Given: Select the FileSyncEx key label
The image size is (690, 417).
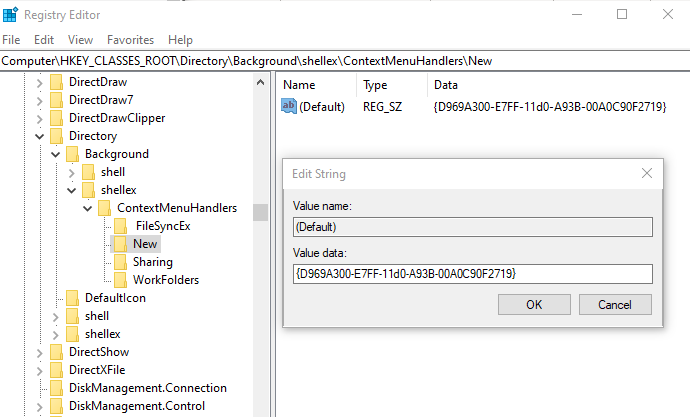Looking at the screenshot, I should [163, 226].
